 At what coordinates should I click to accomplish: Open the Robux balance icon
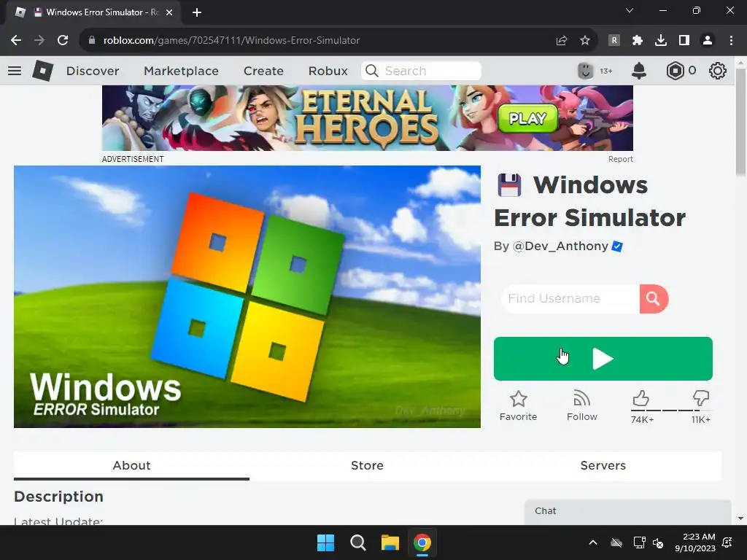click(675, 71)
